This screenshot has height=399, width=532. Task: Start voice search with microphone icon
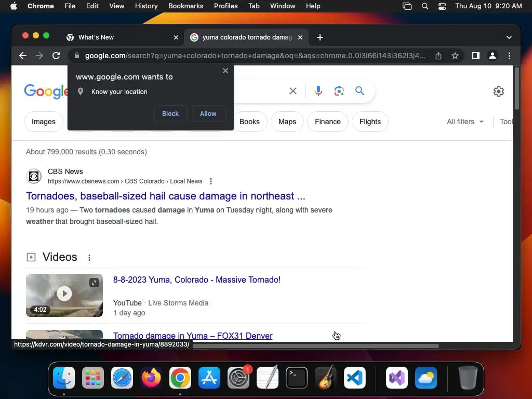tap(318, 91)
